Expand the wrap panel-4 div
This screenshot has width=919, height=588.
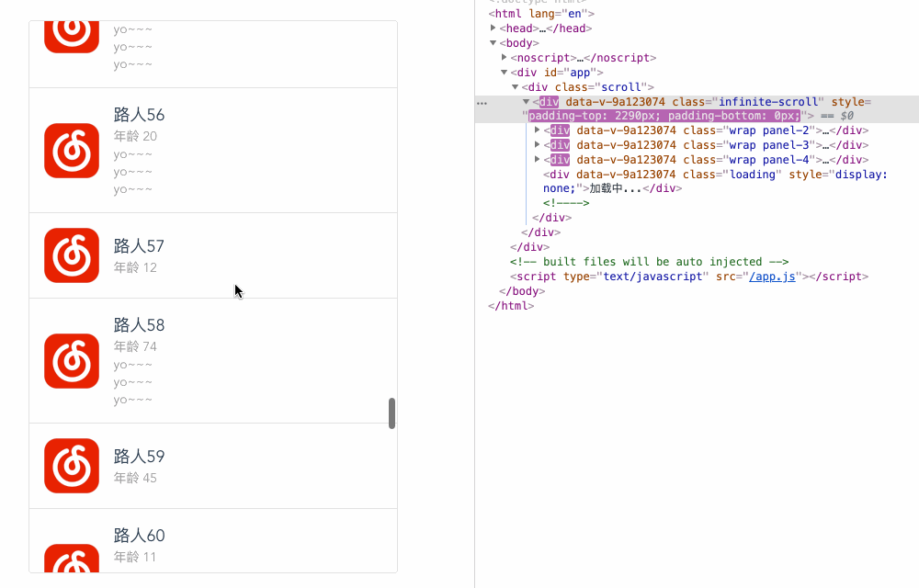pyautogui.click(x=538, y=159)
